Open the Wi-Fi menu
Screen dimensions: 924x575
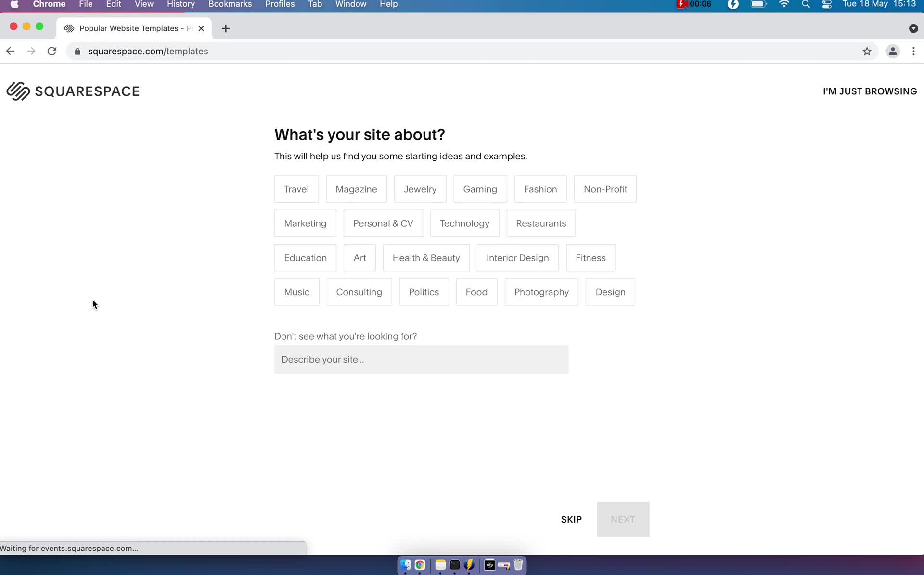pos(784,4)
